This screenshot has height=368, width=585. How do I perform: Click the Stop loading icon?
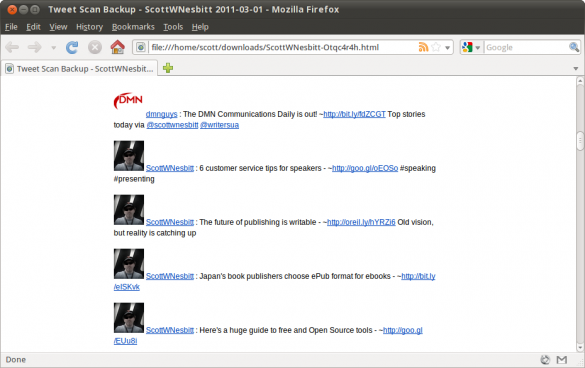point(95,47)
